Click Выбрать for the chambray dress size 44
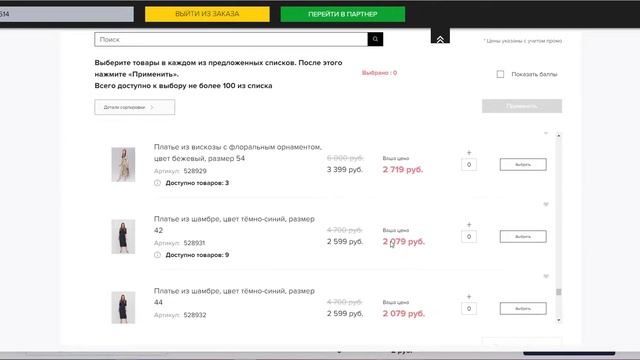The image size is (640, 360). (x=523, y=309)
